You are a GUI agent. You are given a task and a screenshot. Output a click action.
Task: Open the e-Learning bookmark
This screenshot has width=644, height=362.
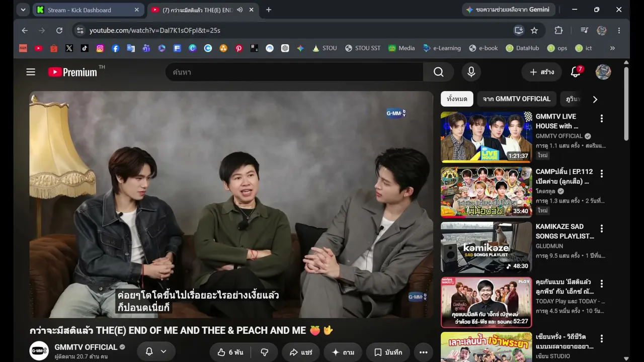coord(442,48)
